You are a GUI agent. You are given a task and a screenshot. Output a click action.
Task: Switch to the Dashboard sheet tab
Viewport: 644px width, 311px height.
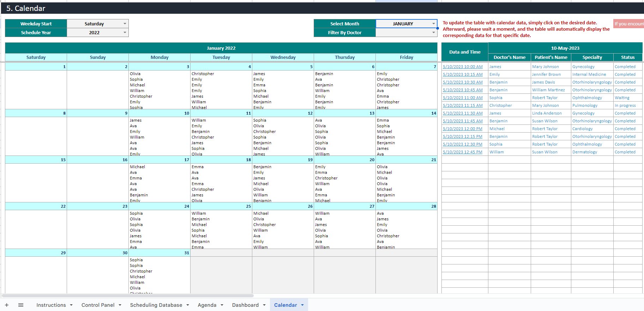[245, 305]
